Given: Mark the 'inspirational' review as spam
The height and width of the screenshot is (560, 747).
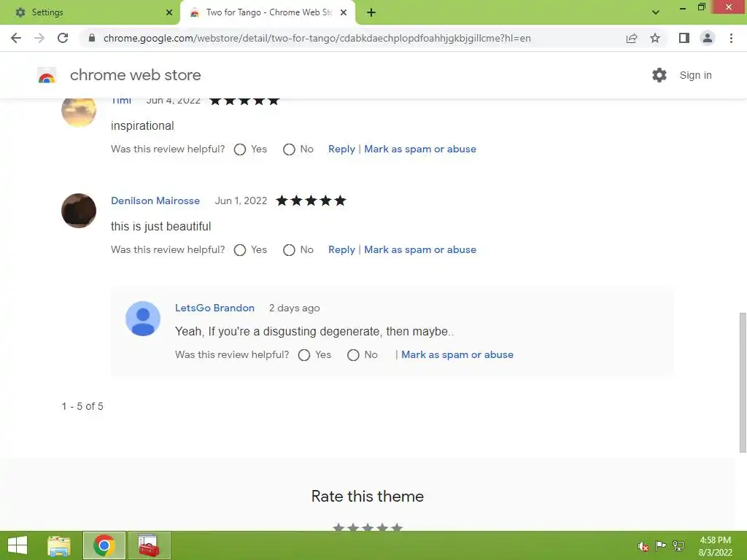Looking at the screenshot, I should point(420,149).
